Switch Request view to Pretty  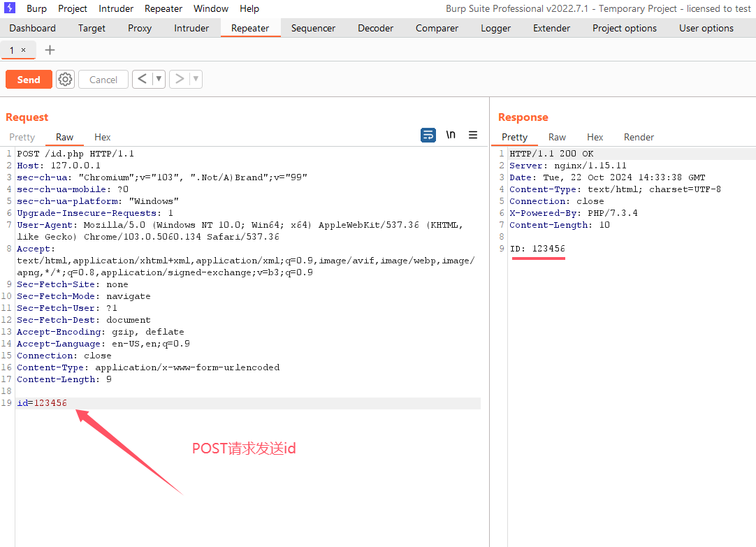[x=22, y=137]
